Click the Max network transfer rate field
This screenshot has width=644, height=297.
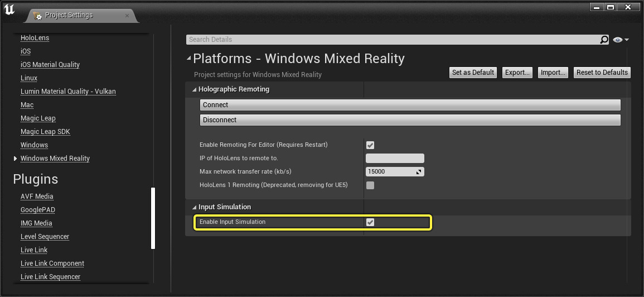pos(395,171)
